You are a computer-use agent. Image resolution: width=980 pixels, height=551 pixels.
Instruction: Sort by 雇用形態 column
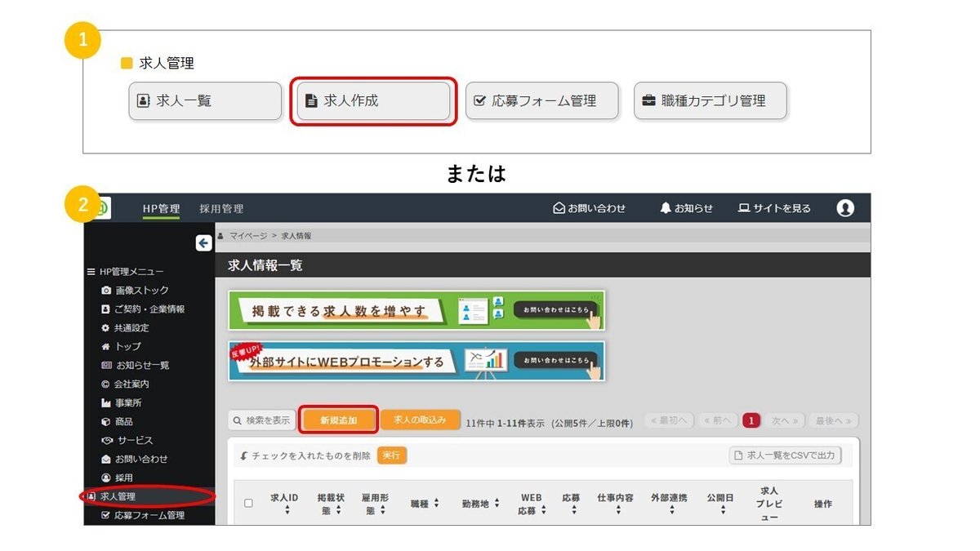375,504
